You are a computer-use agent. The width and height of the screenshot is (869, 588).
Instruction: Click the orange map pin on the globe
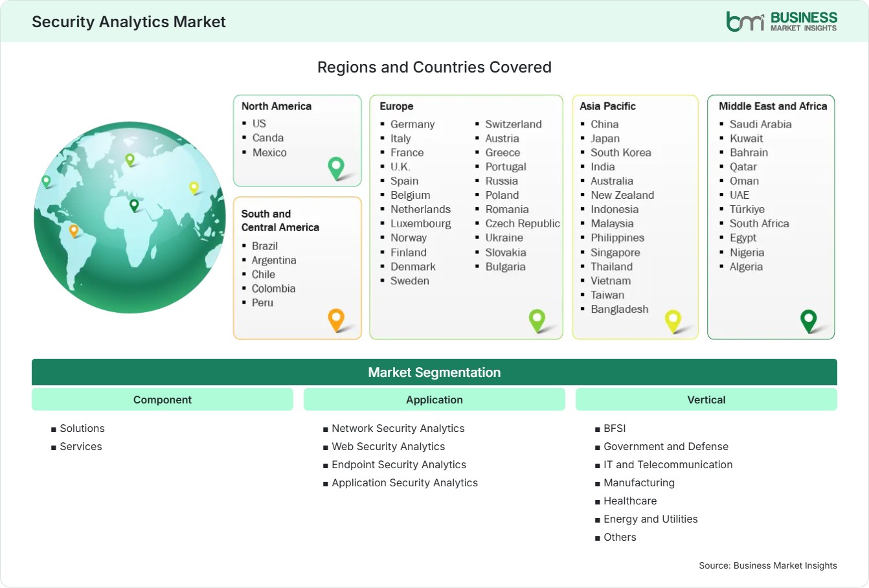[x=74, y=231]
